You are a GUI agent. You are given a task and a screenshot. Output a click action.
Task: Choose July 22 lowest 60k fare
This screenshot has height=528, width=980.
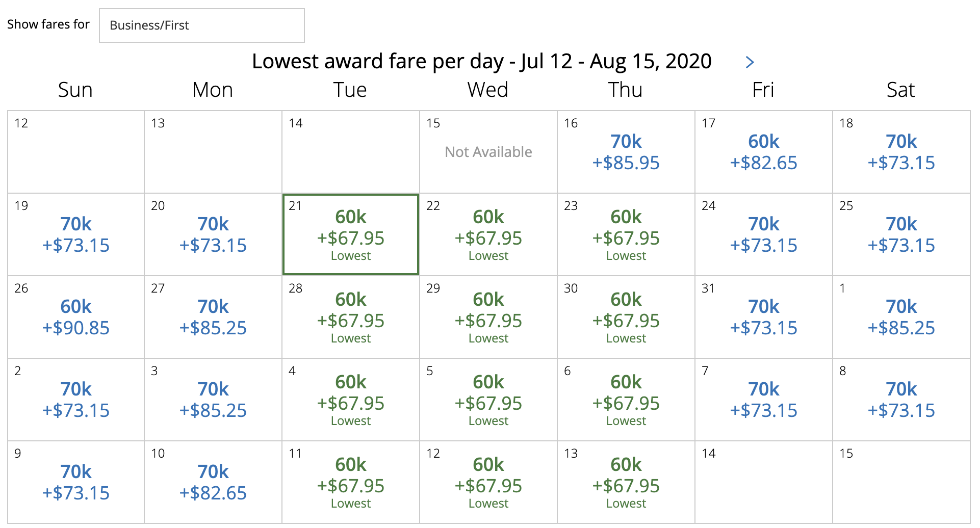tap(488, 234)
